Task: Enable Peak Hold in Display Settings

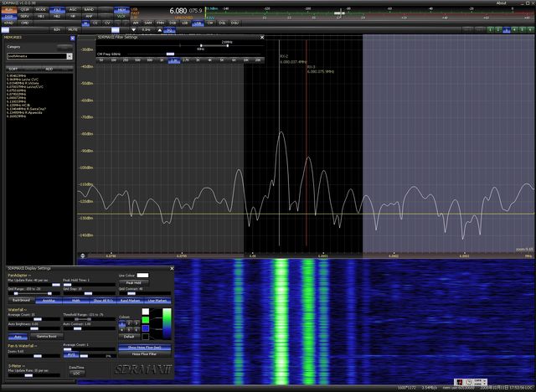Action: [134, 282]
